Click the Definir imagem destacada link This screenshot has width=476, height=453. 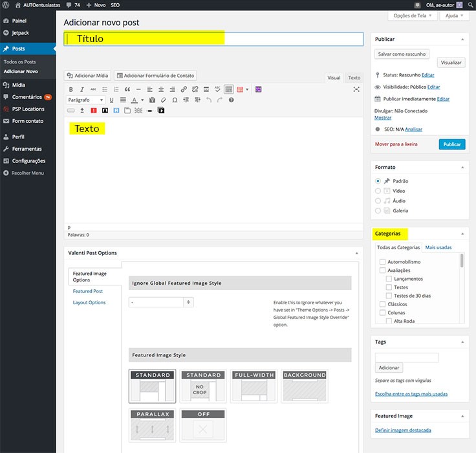pyautogui.click(x=403, y=430)
